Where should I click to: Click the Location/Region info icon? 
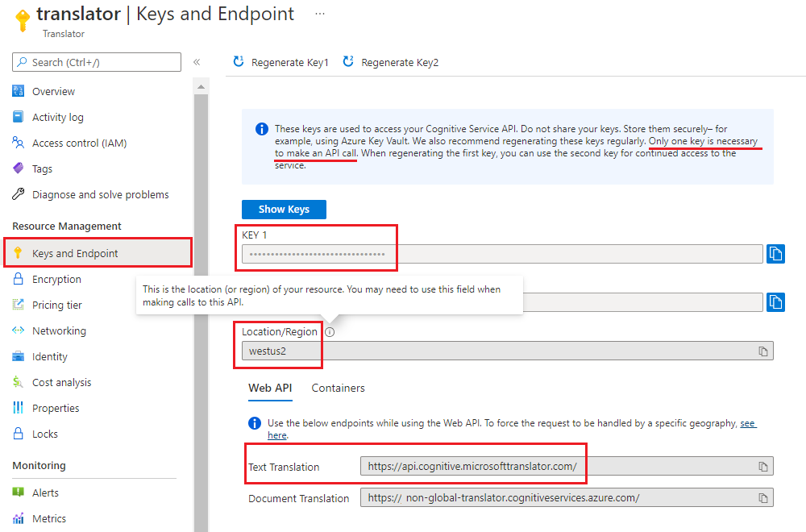click(x=330, y=332)
